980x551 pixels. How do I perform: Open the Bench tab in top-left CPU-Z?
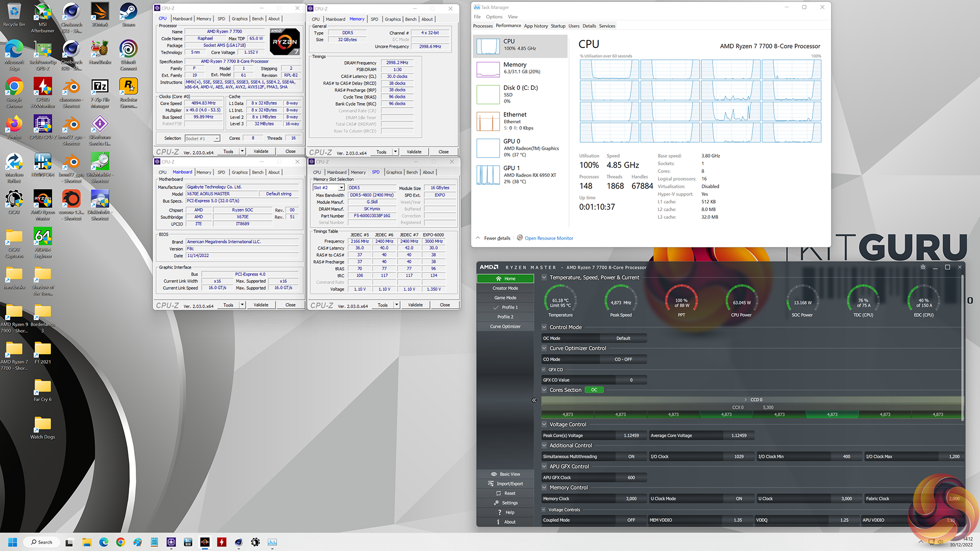pyautogui.click(x=258, y=19)
